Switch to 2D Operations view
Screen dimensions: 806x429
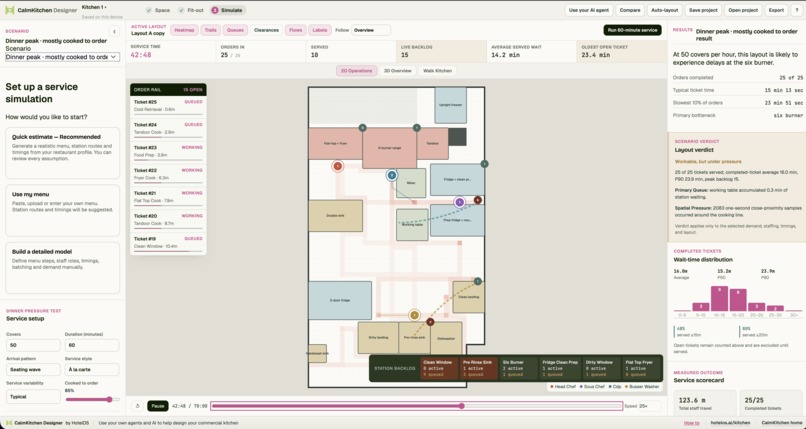coord(357,71)
